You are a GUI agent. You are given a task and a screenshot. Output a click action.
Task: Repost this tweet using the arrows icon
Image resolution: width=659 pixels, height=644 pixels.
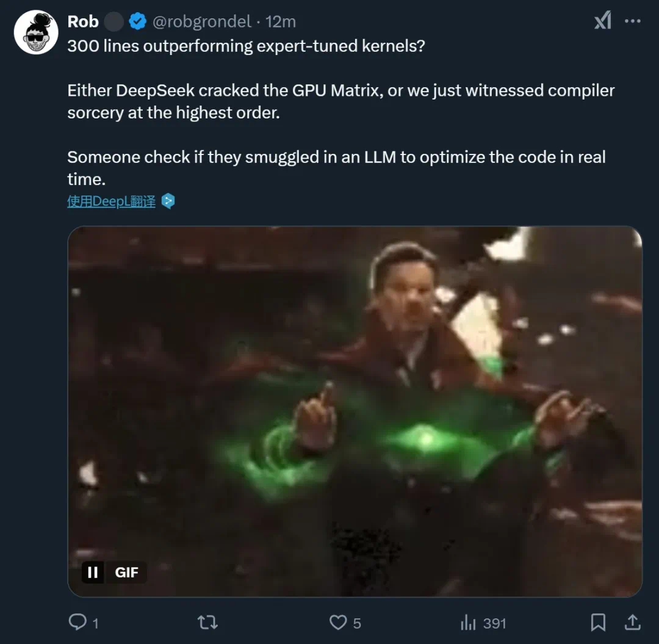(x=207, y=622)
